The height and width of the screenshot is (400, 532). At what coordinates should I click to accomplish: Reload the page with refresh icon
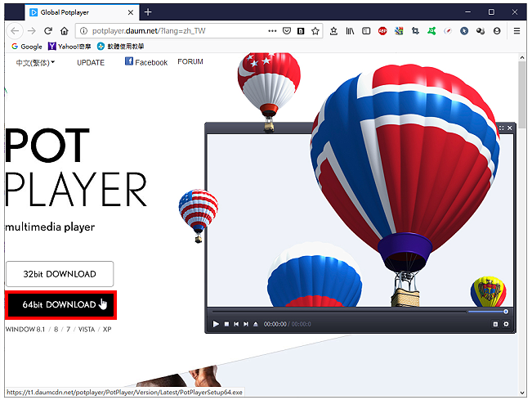click(x=48, y=31)
